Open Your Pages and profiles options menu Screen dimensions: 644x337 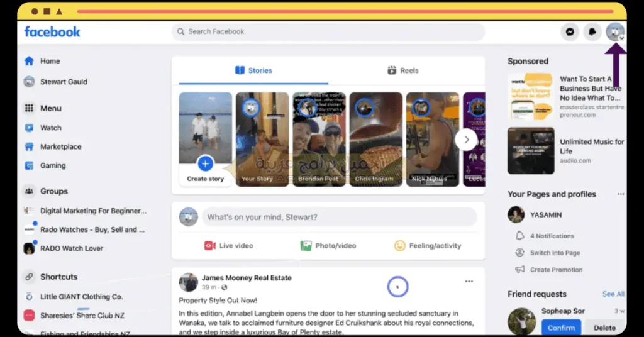click(621, 194)
